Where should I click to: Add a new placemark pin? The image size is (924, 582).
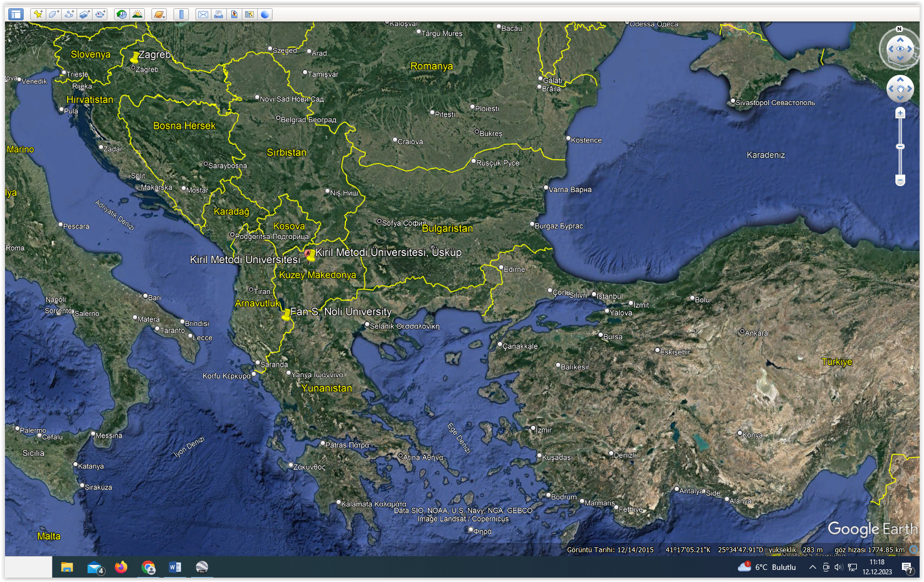point(38,14)
